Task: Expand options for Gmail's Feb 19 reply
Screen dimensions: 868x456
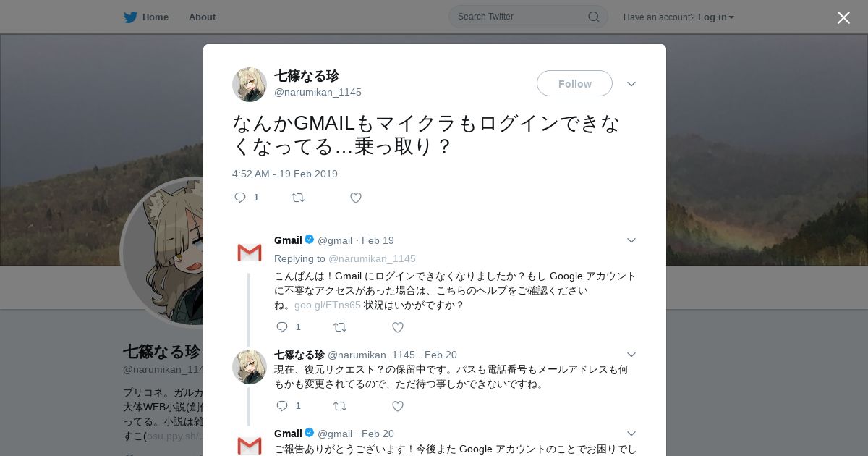Action: point(631,240)
